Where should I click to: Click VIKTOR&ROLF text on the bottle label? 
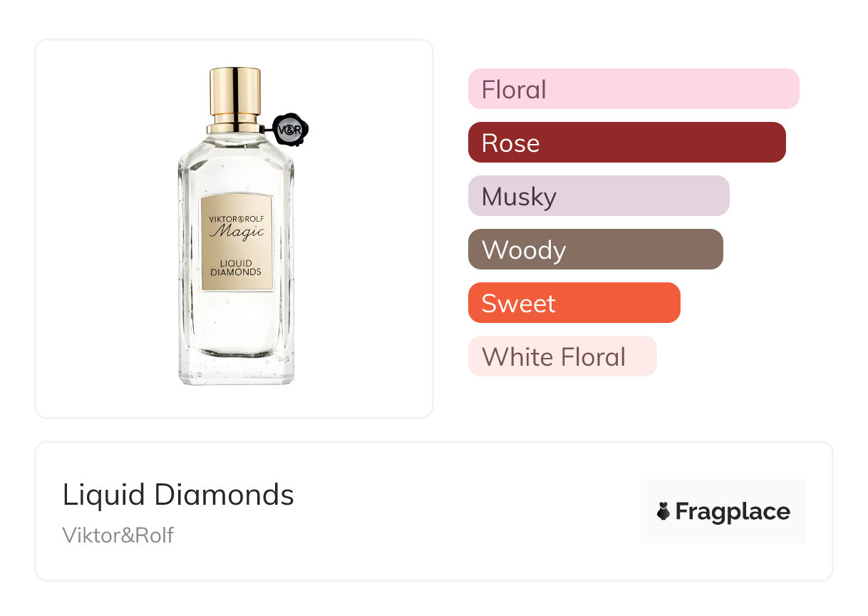click(236, 218)
